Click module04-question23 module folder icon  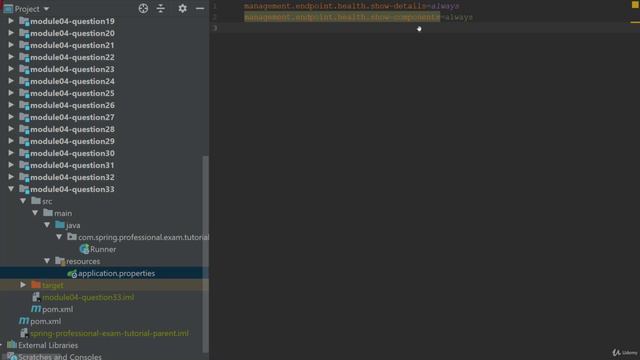[24, 69]
